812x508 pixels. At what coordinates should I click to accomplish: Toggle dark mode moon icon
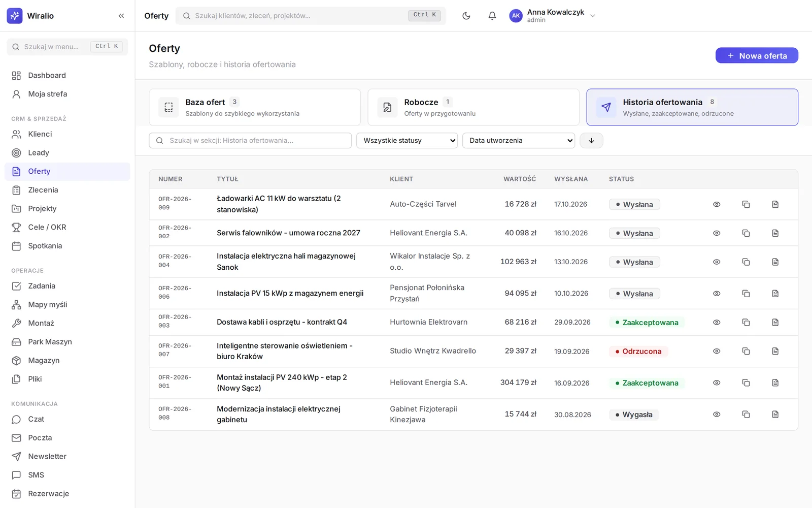pos(466,16)
